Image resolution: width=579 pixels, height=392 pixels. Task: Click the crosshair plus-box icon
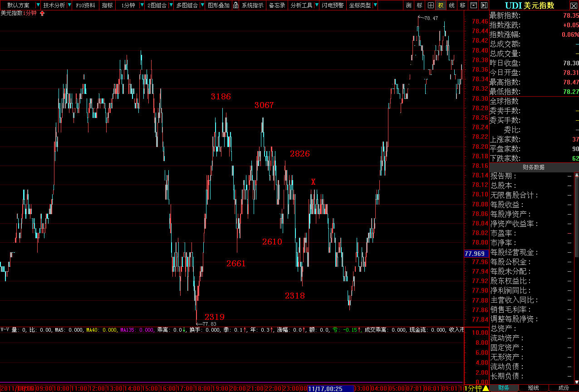tap(431, 5)
